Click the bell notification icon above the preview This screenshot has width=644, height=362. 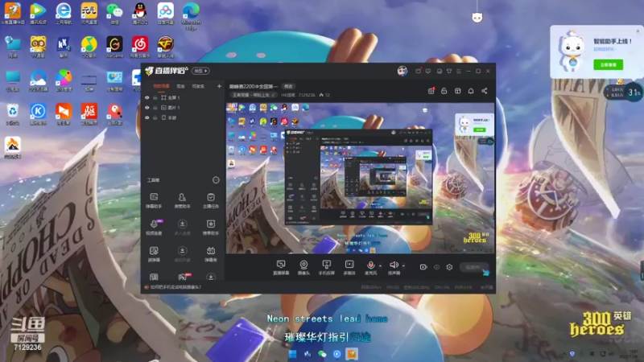pos(471,91)
